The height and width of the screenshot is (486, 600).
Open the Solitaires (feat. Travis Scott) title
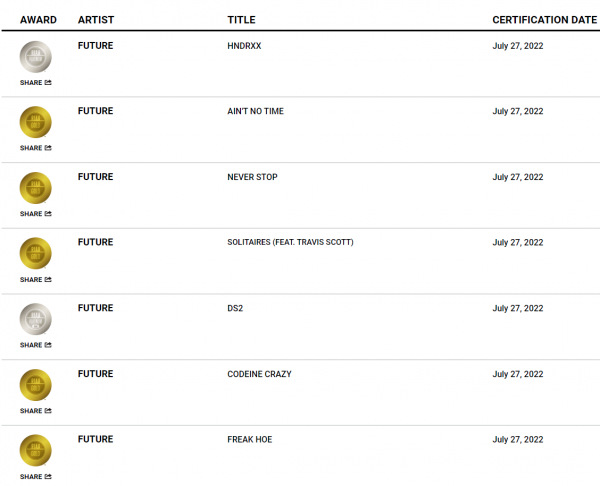(x=290, y=242)
